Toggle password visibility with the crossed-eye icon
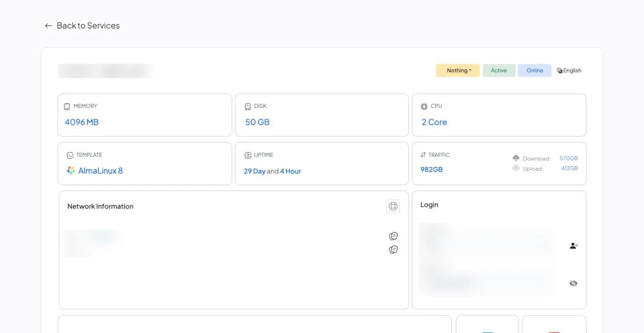The width and height of the screenshot is (644, 333). tap(574, 283)
